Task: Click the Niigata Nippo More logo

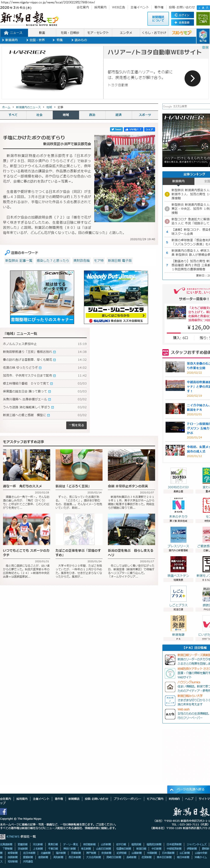Action: [29, 19]
